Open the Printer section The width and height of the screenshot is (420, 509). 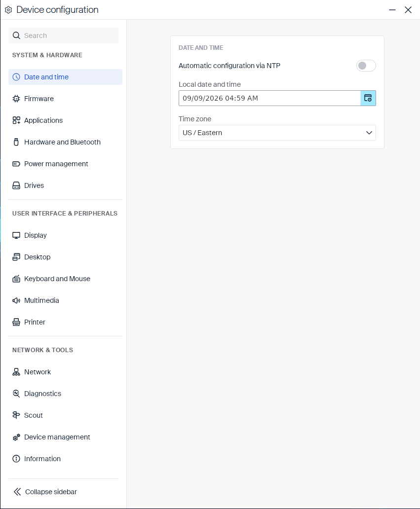(65, 322)
